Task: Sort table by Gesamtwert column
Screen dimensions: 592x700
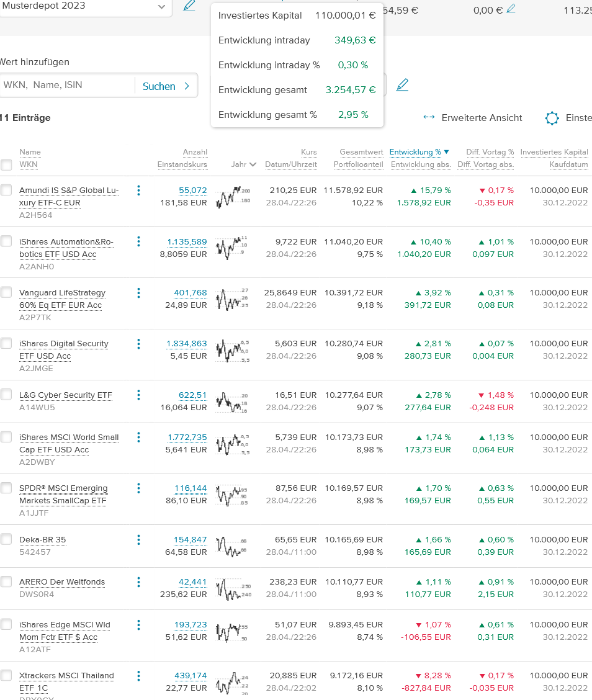Action: click(361, 152)
